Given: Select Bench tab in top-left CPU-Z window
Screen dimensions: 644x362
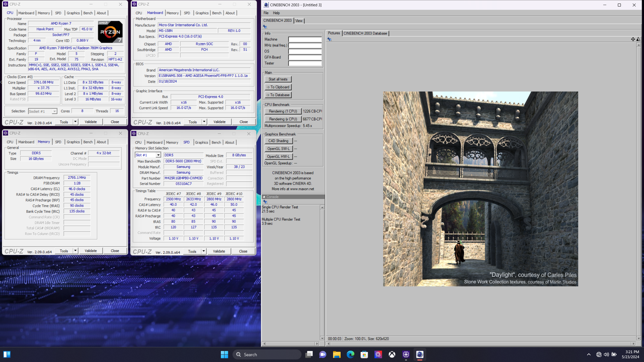Looking at the screenshot, I should 88,13.
